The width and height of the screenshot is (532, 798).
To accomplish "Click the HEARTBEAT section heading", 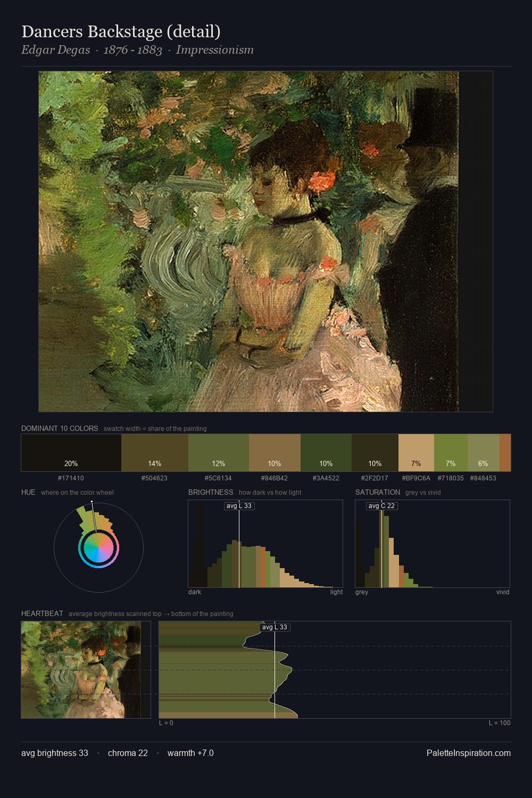I will click(x=42, y=613).
